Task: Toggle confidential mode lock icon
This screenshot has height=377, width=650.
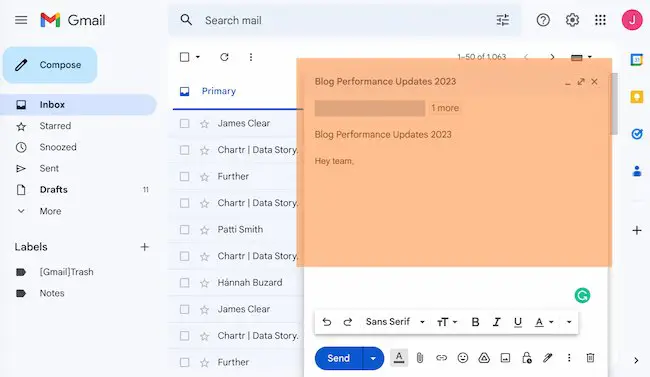Action: tap(526, 358)
